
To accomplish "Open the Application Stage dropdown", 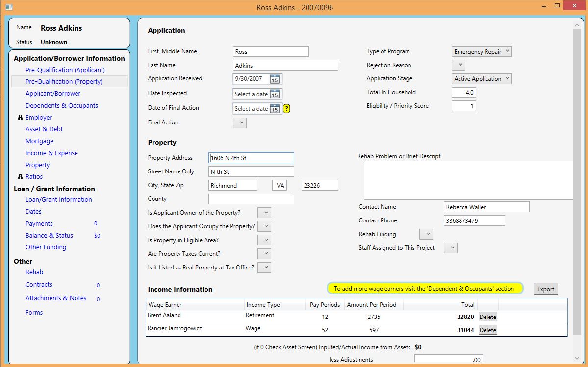I will tap(482, 78).
